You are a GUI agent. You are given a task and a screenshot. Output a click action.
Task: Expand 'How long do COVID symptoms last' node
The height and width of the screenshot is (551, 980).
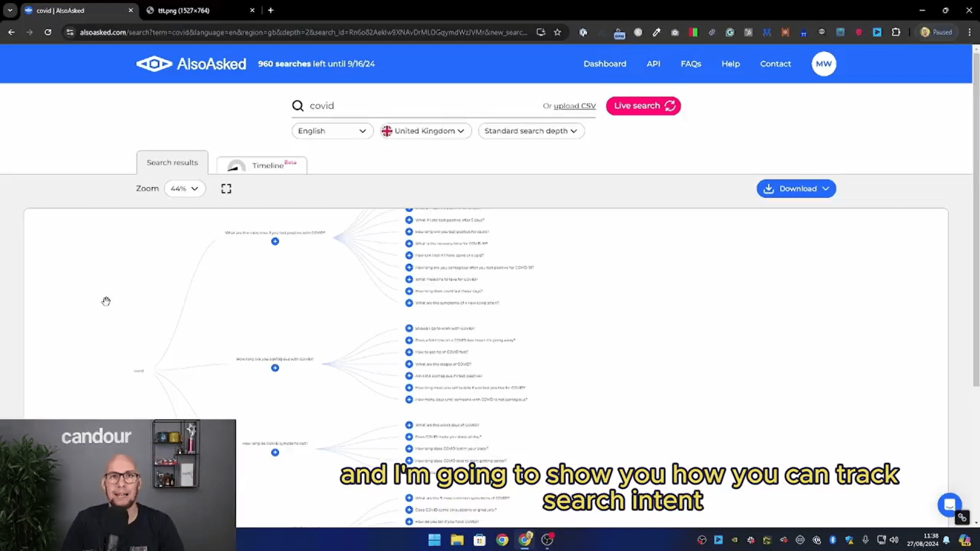275,452
